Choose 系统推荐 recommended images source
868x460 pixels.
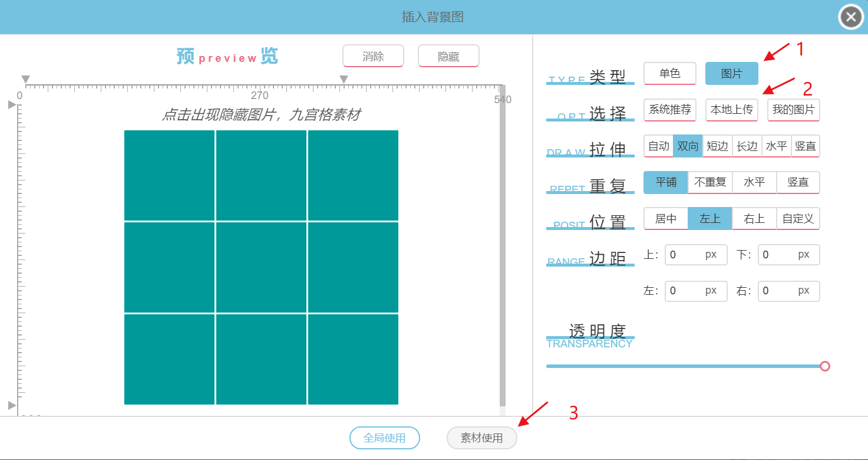(x=669, y=110)
